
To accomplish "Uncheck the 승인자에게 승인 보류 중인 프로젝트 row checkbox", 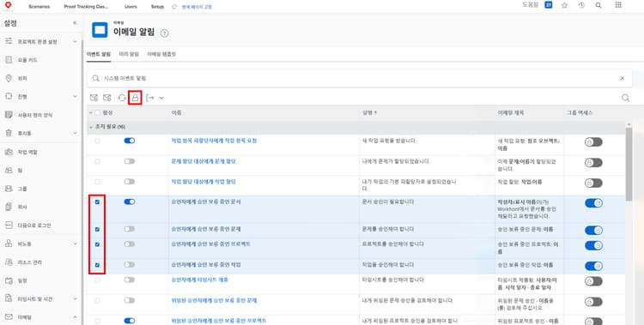I will [x=97, y=244].
